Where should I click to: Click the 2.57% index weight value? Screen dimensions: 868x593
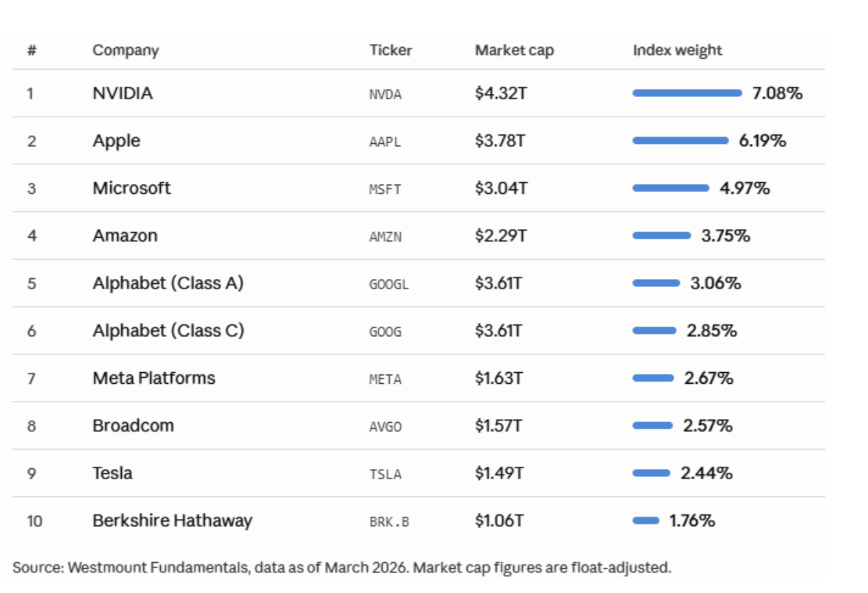[x=707, y=426]
